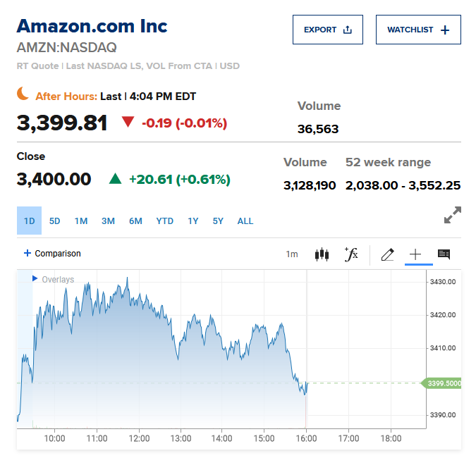The width and height of the screenshot is (476, 458).
Task: Click the Export button
Action: (328, 30)
